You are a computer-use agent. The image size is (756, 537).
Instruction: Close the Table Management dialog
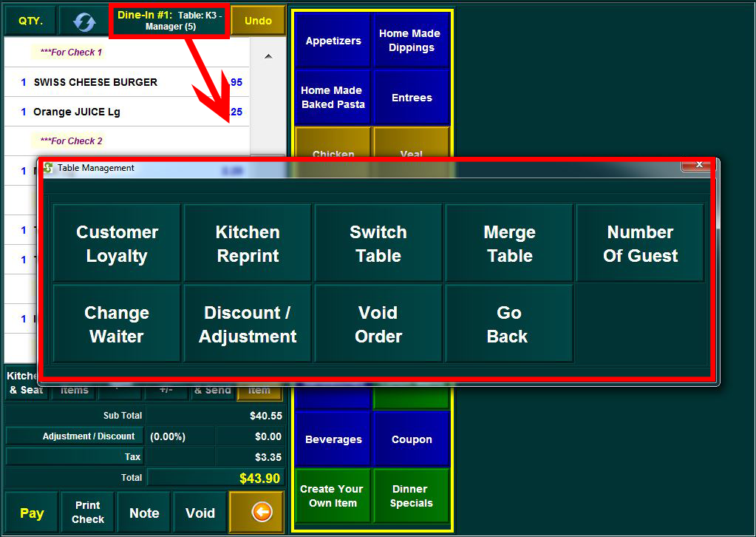pyautogui.click(x=698, y=164)
